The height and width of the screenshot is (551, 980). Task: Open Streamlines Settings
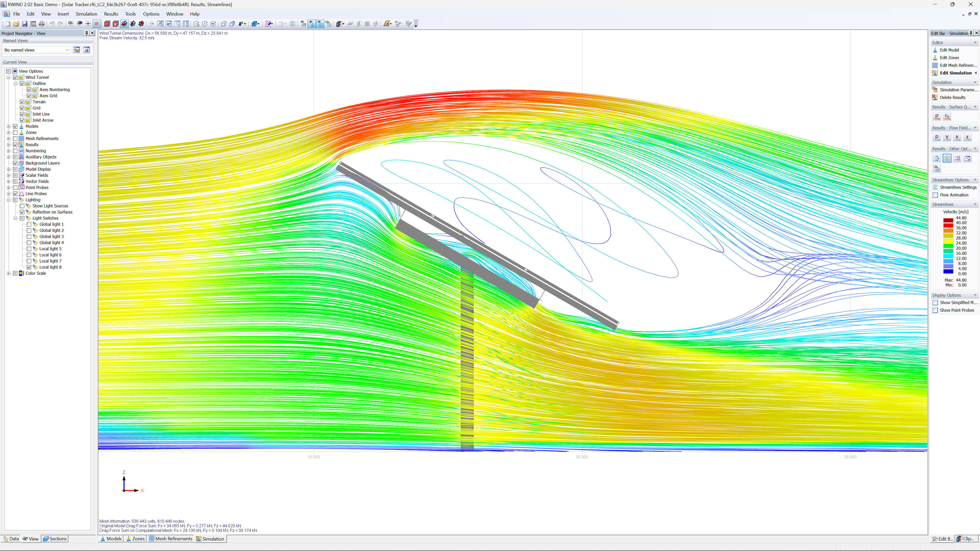pos(957,187)
